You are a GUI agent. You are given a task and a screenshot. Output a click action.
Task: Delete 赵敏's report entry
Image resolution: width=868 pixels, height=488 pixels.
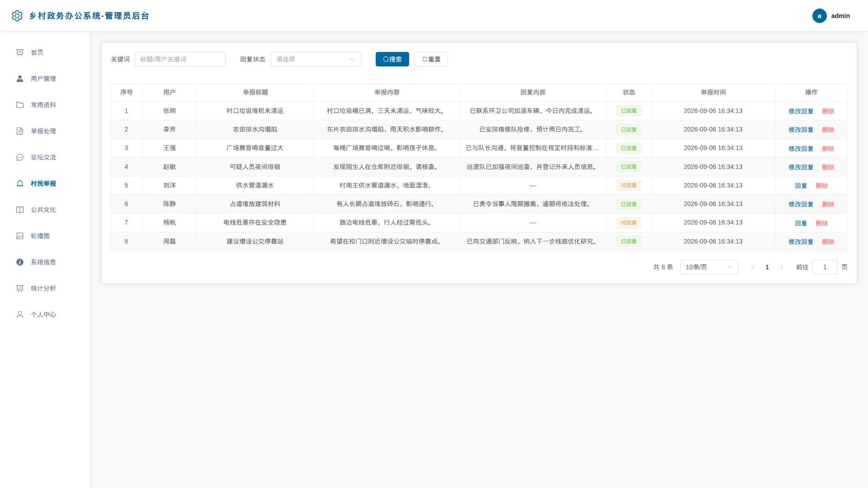828,167
